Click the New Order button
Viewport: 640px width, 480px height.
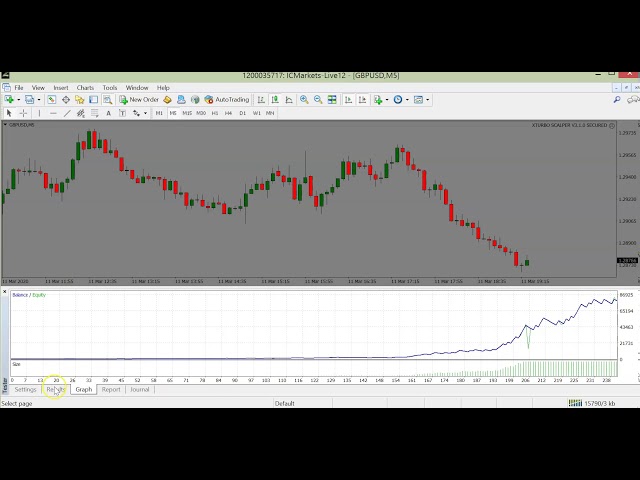click(140, 100)
